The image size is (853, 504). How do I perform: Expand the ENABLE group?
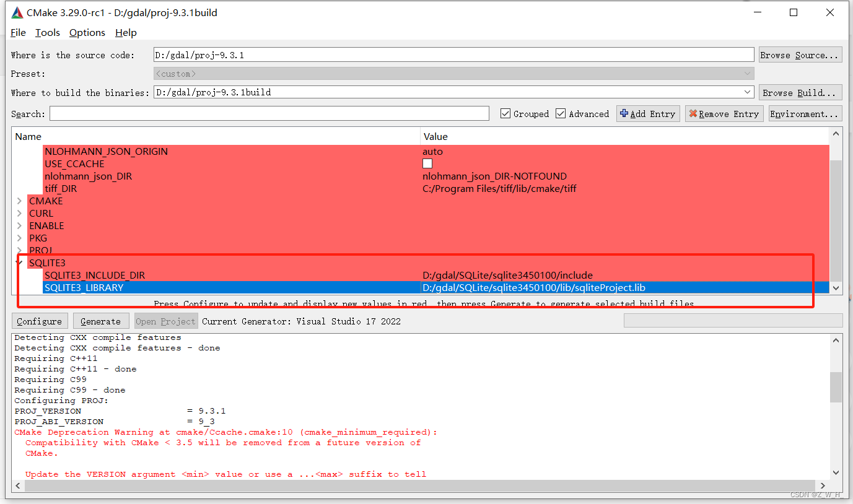pos(20,225)
